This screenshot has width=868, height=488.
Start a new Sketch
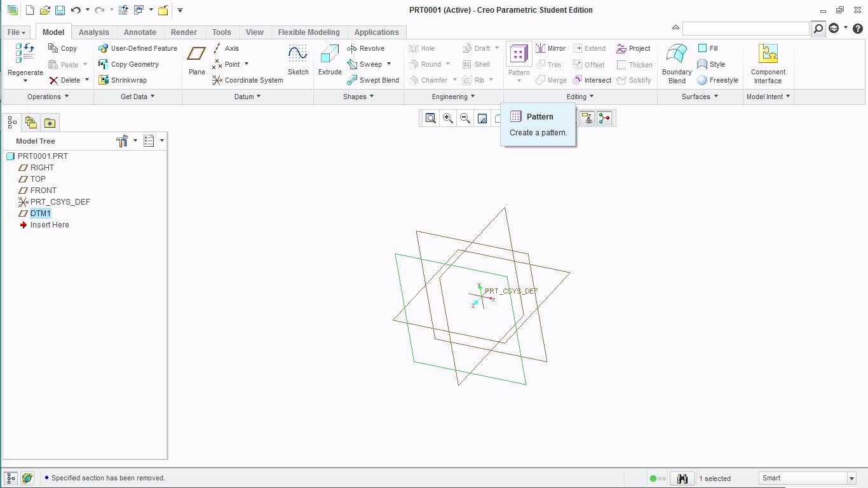(298, 59)
